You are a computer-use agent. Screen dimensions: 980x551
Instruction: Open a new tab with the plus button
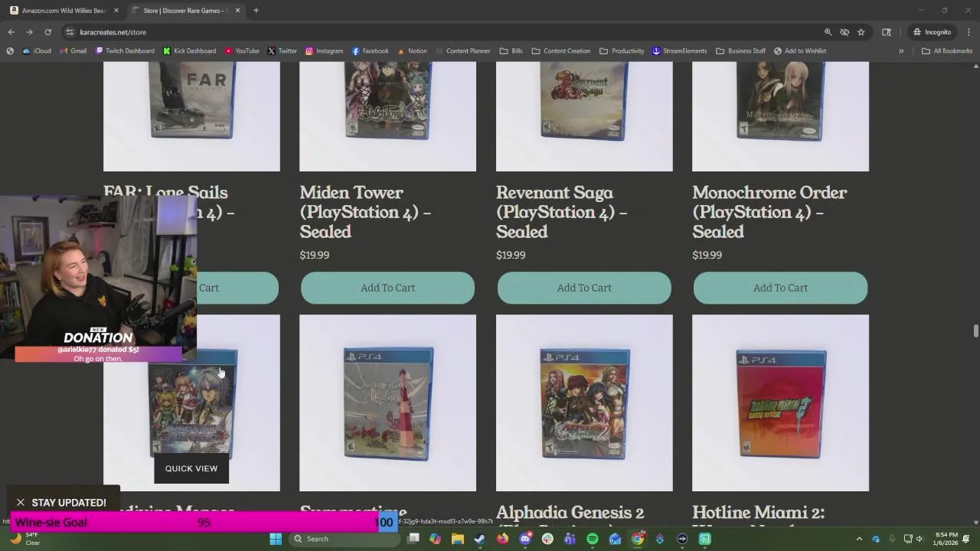click(x=256, y=11)
